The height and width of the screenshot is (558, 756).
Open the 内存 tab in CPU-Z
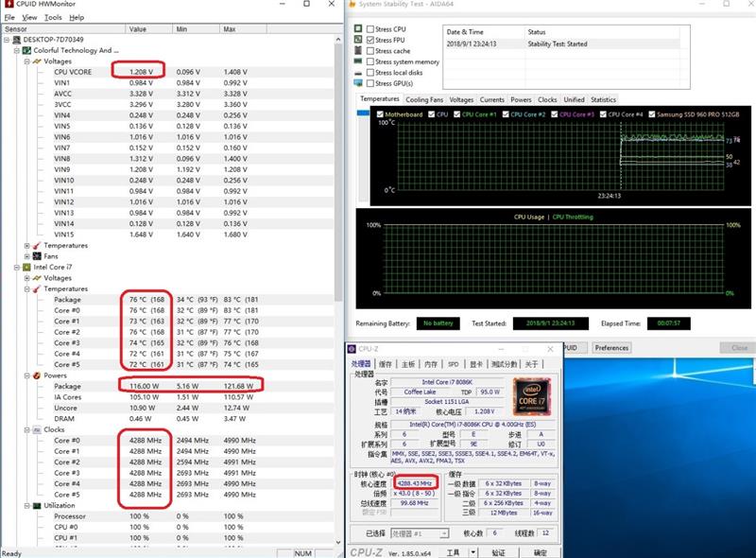(431, 364)
